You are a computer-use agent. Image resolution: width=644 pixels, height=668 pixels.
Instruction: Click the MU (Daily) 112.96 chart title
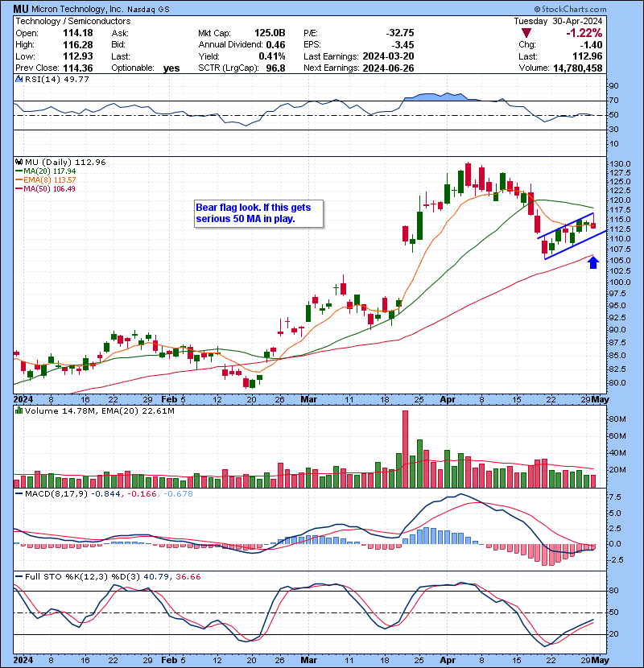coord(65,163)
